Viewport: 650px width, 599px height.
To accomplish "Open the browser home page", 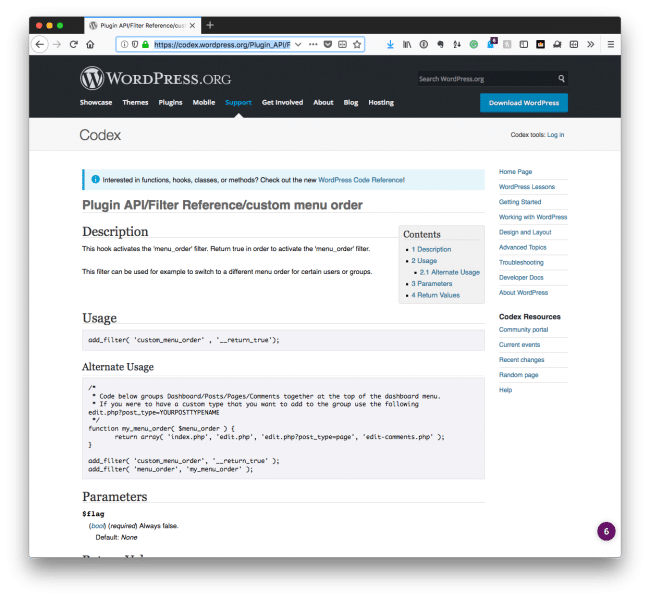I will coord(90,44).
